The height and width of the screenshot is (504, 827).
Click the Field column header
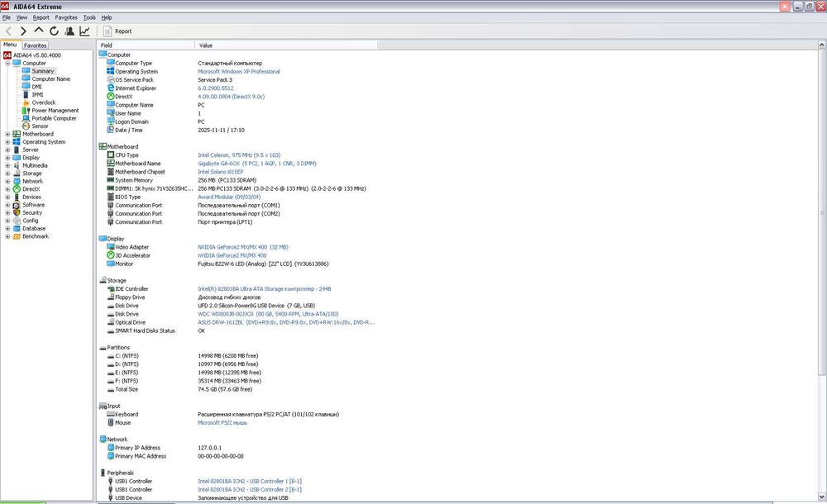pos(146,45)
